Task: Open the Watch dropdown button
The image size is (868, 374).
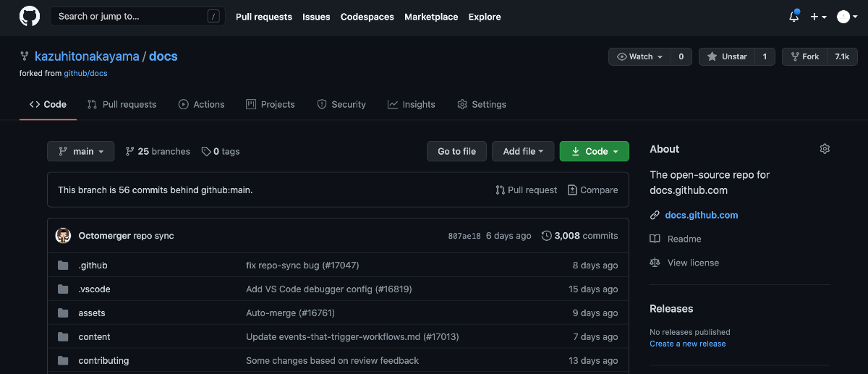Action: (x=639, y=56)
